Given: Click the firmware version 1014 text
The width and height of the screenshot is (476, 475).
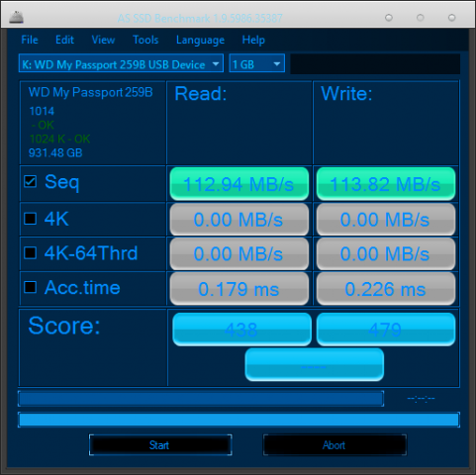Looking at the screenshot, I should point(42,111).
